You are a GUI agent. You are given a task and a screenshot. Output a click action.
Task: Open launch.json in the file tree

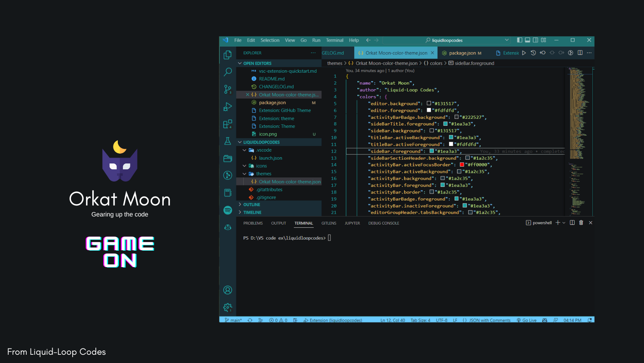[271, 158]
